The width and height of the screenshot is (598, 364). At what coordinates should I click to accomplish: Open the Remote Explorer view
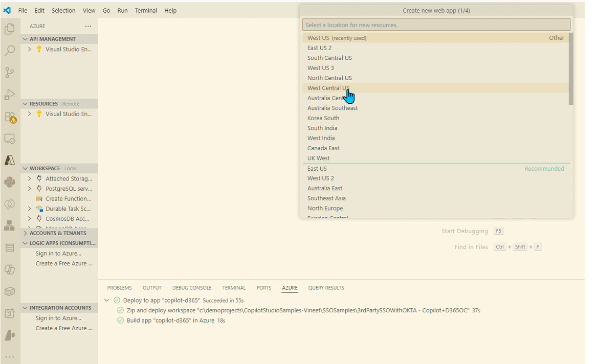click(x=10, y=138)
